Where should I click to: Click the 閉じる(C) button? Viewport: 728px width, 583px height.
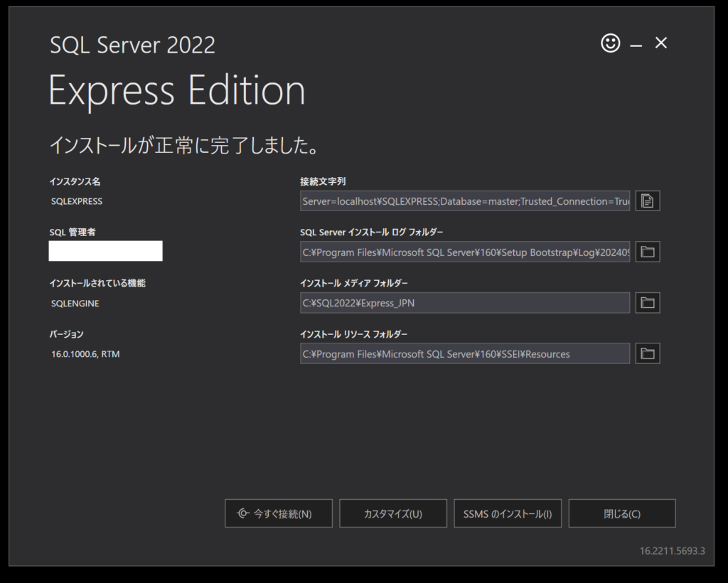coord(622,513)
